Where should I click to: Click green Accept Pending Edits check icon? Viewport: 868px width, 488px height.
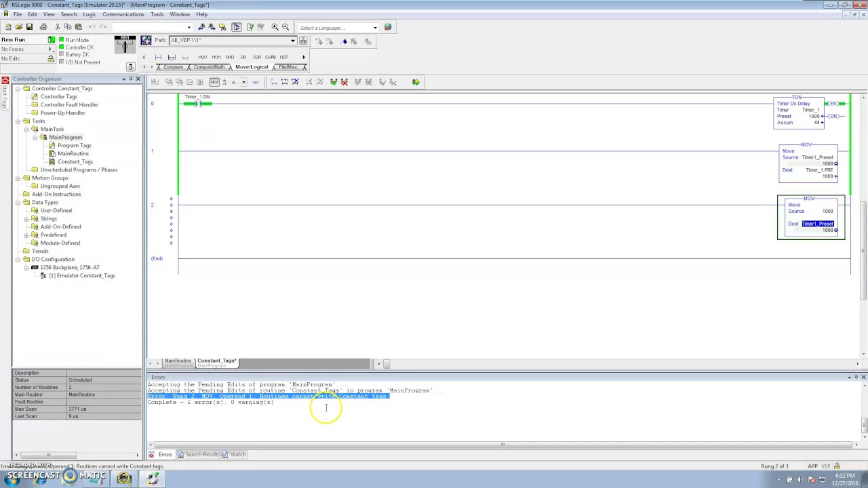pyautogui.click(x=334, y=82)
